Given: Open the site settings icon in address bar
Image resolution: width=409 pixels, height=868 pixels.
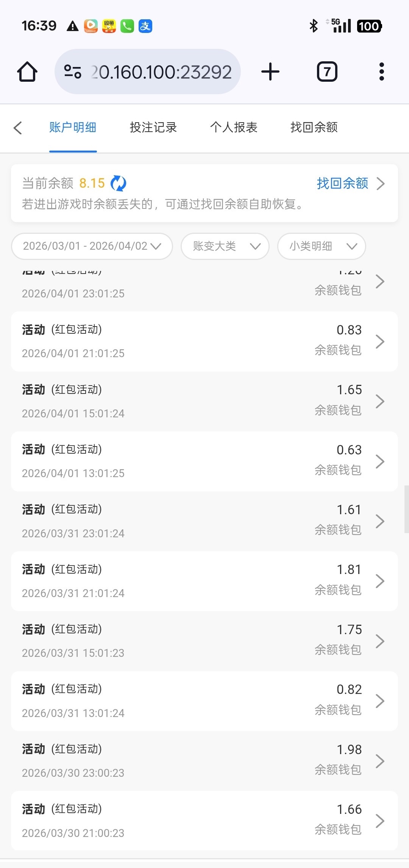Looking at the screenshot, I should pos(73,72).
